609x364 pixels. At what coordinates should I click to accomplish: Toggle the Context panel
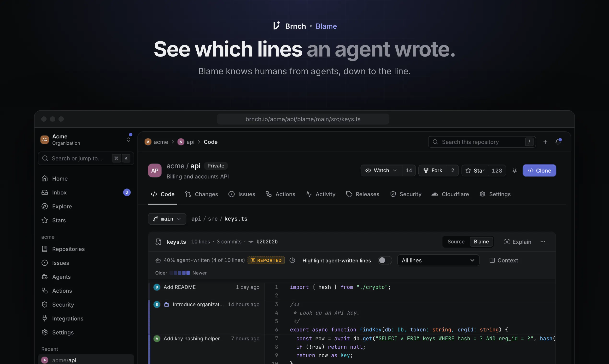[x=504, y=260]
